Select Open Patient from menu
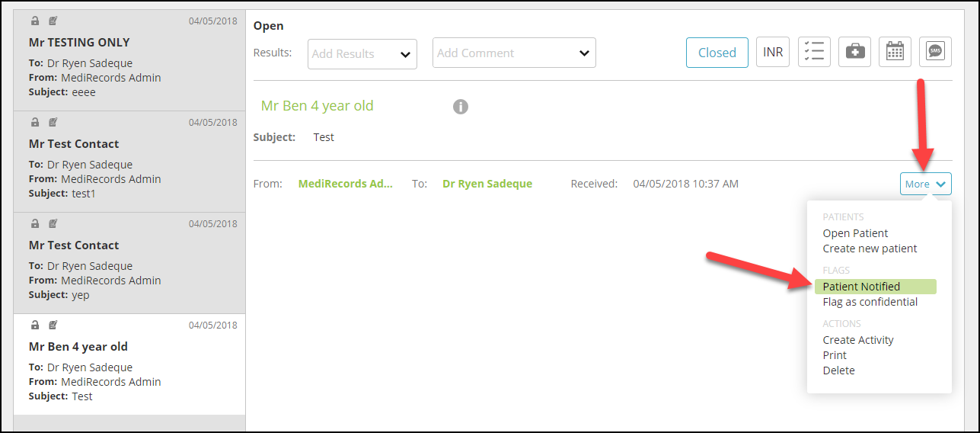 pyautogui.click(x=855, y=233)
